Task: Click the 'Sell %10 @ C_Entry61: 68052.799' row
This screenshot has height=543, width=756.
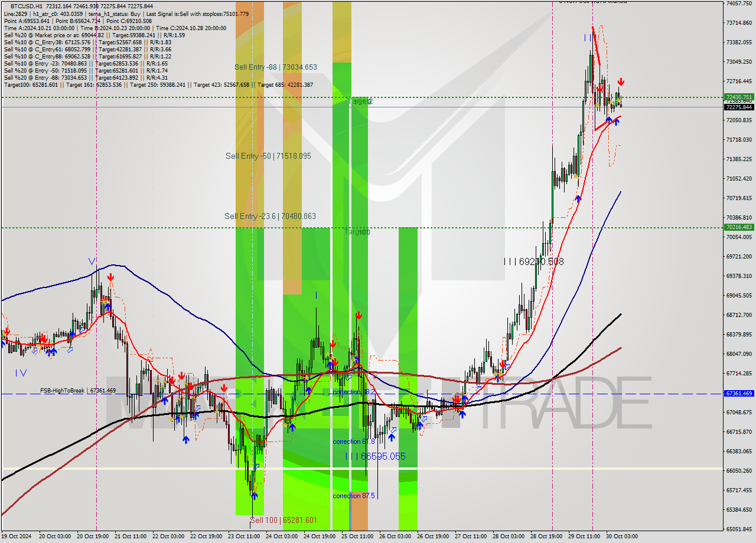Action: coord(87,49)
